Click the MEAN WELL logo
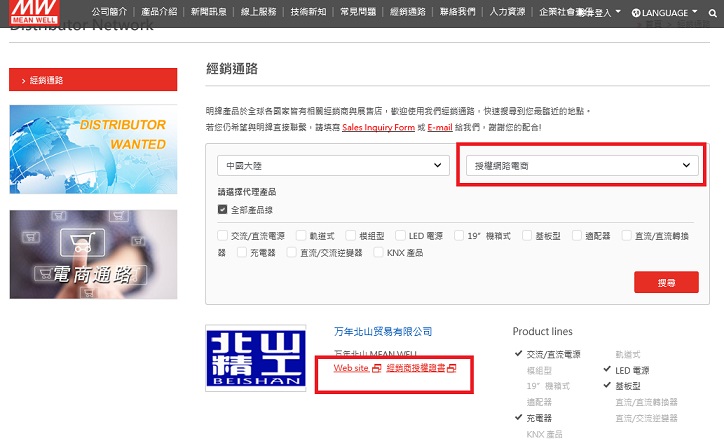 (33, 13)
